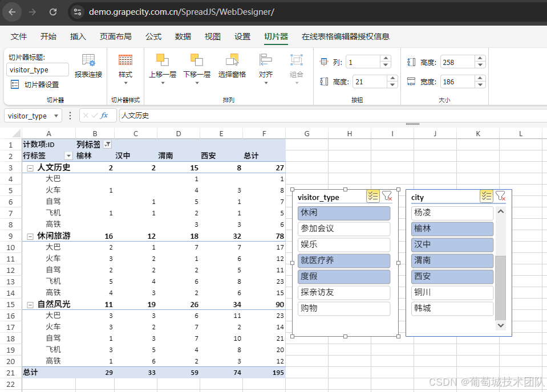
Task: Open the 列标签 column filter dropdown
Action: [108, 144]
